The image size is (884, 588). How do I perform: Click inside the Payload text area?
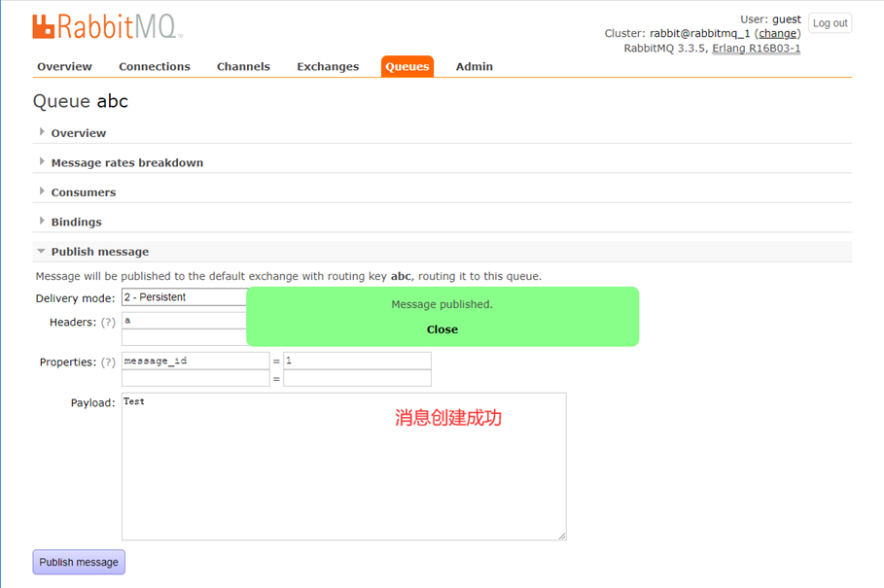(x=344, y=467)
